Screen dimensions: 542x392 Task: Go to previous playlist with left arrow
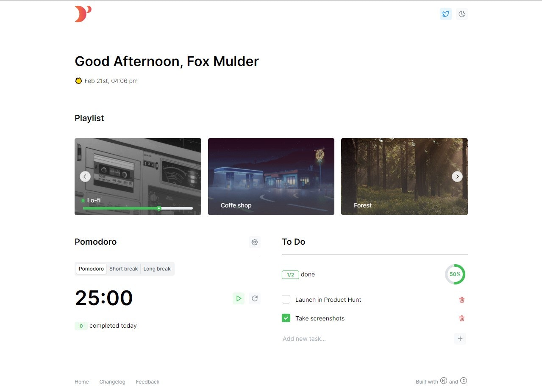[85, 177]
